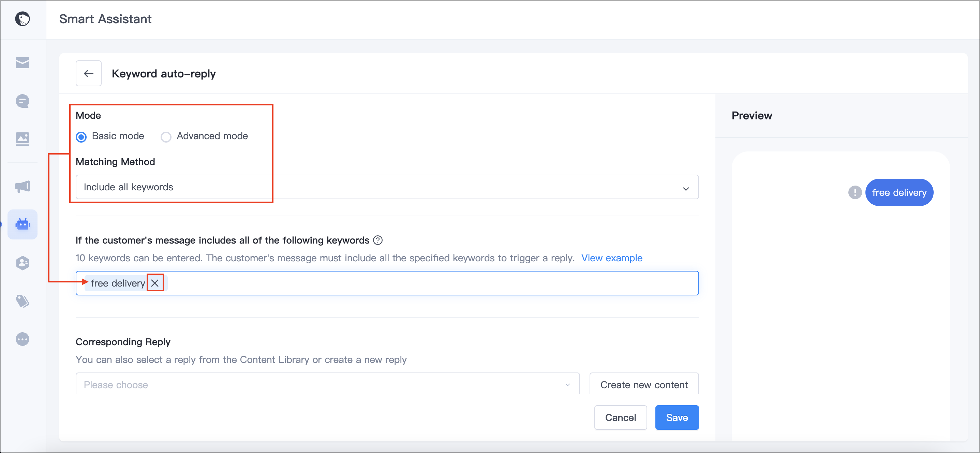Click the app logo icon
This screenshot has height=453, width=980.
point(23,19)
